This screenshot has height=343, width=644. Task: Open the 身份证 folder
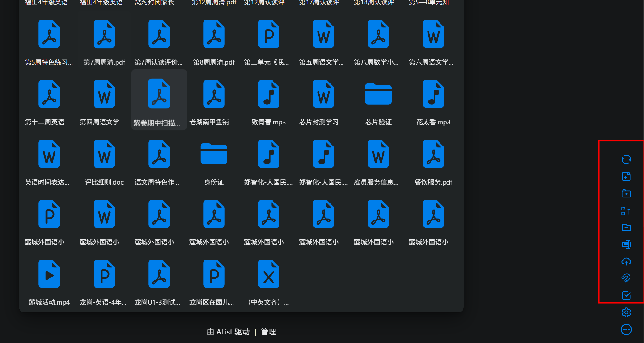(x=214, y=162)
